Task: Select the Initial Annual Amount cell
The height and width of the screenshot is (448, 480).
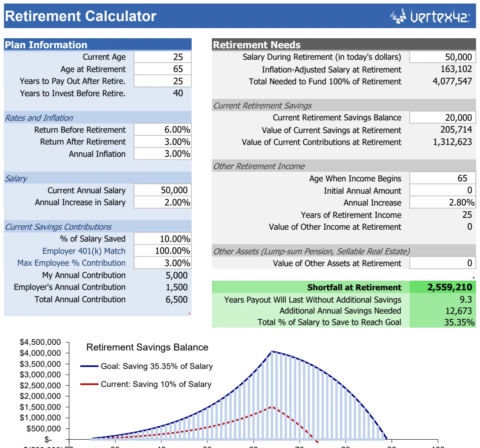Action: (x=443, y=190)
